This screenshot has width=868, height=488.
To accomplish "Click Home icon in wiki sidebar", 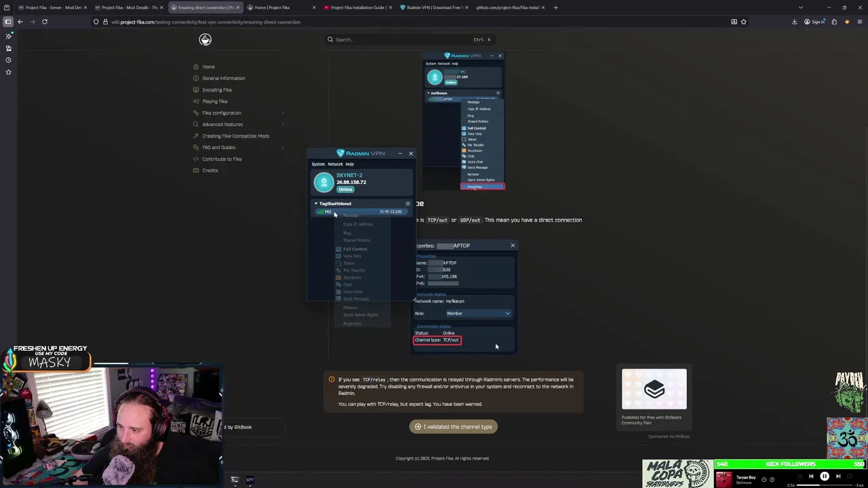I will click(196, 66).
